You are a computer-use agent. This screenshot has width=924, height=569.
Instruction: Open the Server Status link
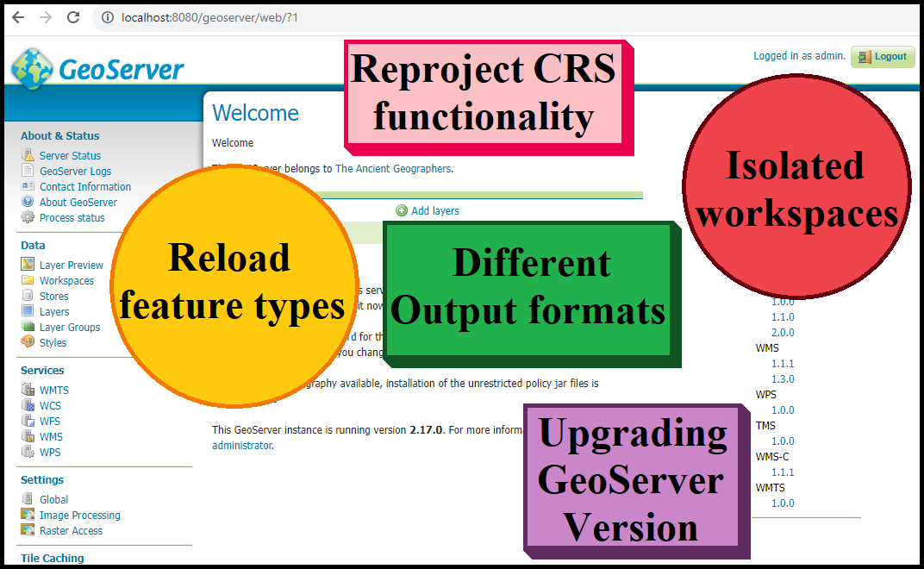coord(70,156)
